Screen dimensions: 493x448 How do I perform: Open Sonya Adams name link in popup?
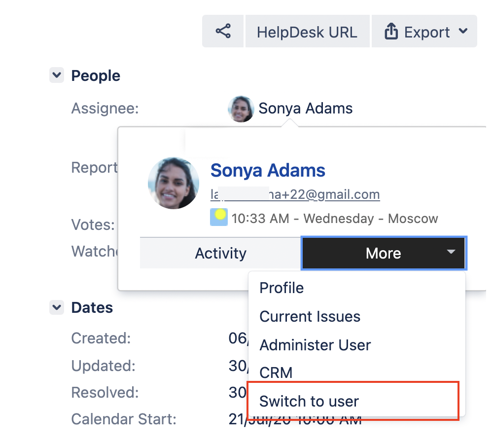tap(268, 171)
